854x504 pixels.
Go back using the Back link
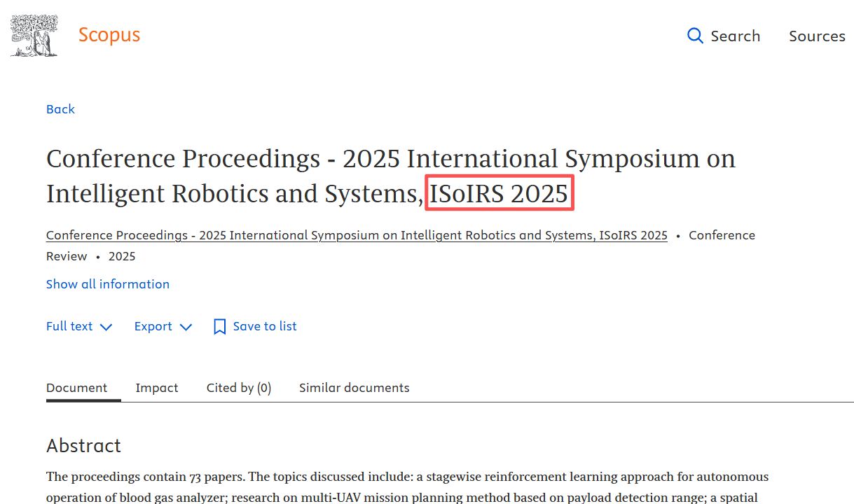pos(60,109)
